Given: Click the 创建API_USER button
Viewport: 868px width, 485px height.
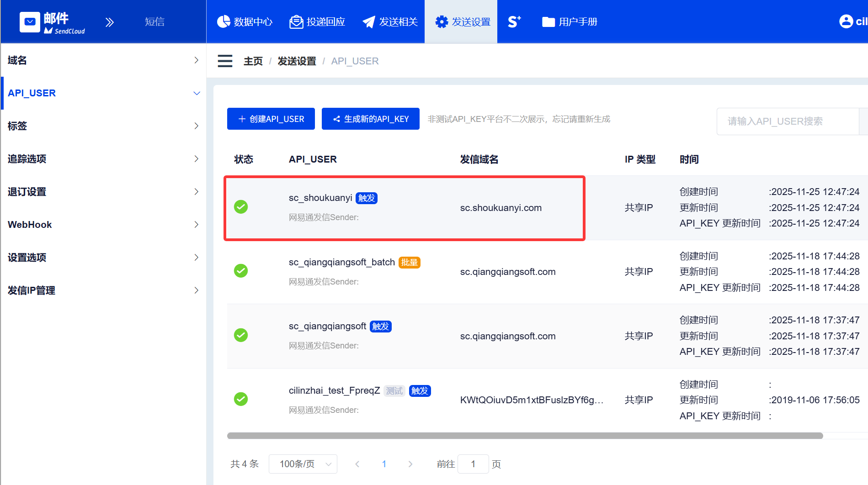Looking at the screenshot, I should (271, 119).
